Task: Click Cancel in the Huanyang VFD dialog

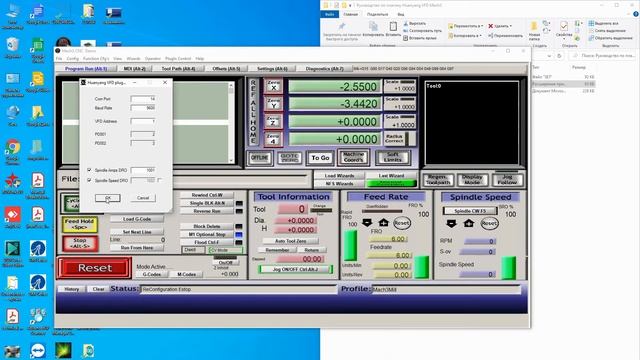Action: (x=143, y=198)
